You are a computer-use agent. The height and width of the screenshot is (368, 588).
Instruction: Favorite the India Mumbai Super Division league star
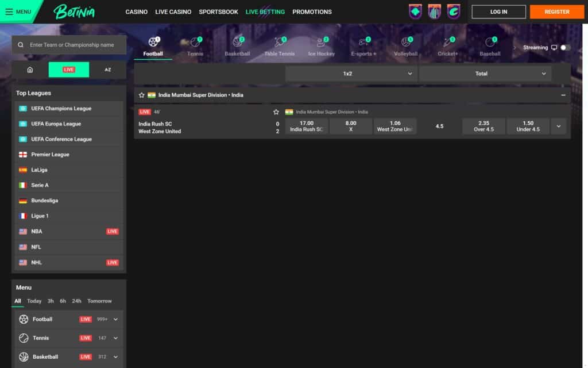(x=142, y=95)
